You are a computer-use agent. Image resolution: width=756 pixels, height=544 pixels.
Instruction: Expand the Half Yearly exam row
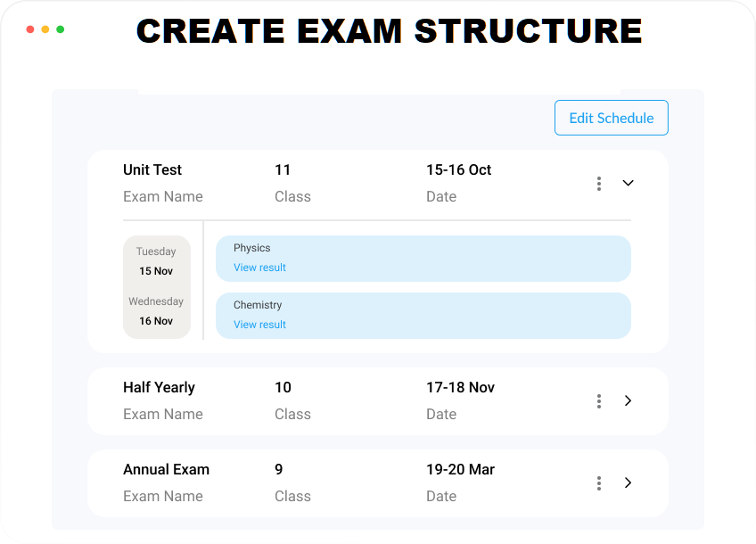click(628, 401)
